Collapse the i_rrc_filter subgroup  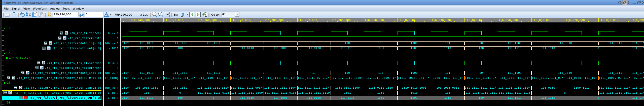[x=7, y=58]
